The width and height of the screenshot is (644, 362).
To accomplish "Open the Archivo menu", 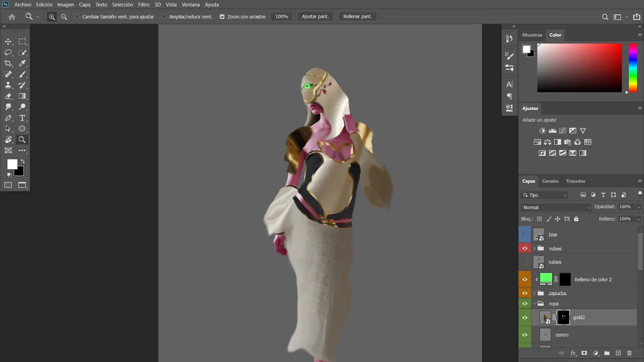I will point(23,5).
